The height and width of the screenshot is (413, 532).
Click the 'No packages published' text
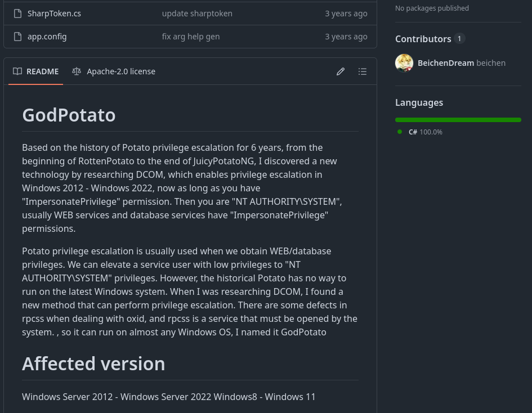(432, 8)
